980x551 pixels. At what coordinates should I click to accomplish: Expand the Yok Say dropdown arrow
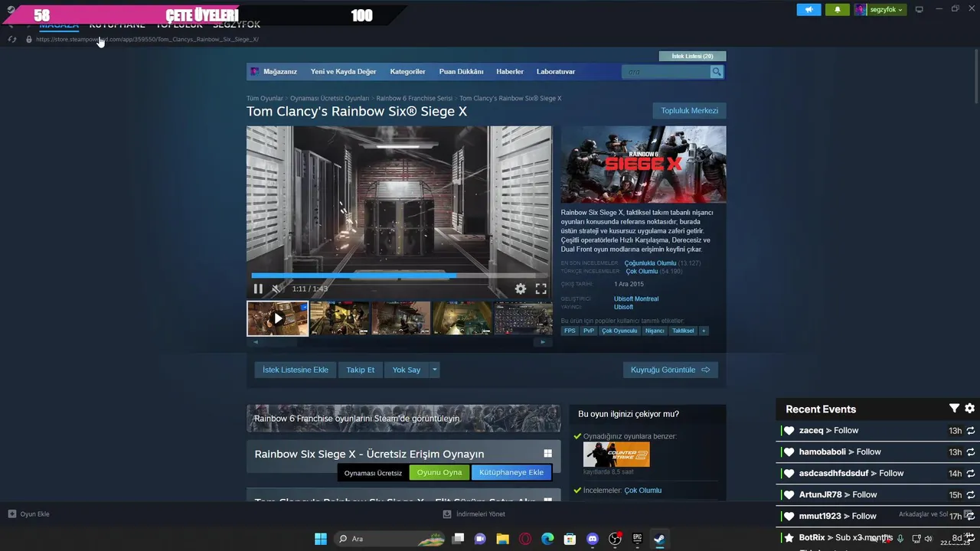434,370
